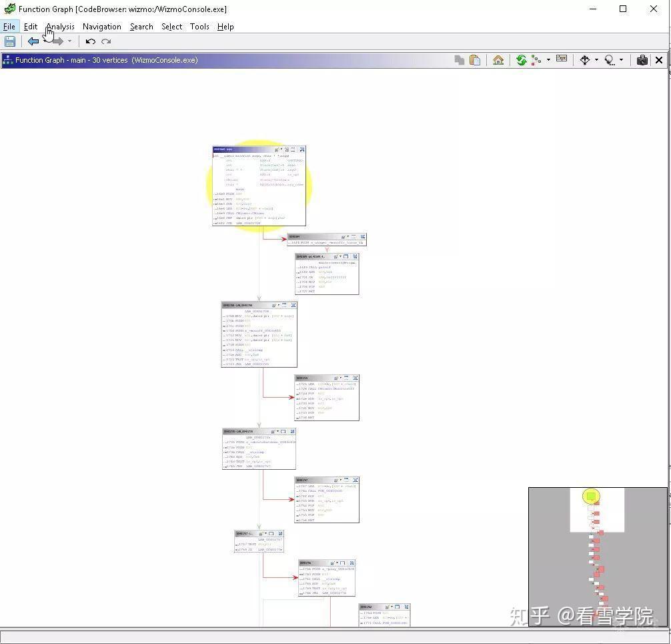Open the focus mode dropdown arrow
671x644 pixels.
click(x=622, y=60)
